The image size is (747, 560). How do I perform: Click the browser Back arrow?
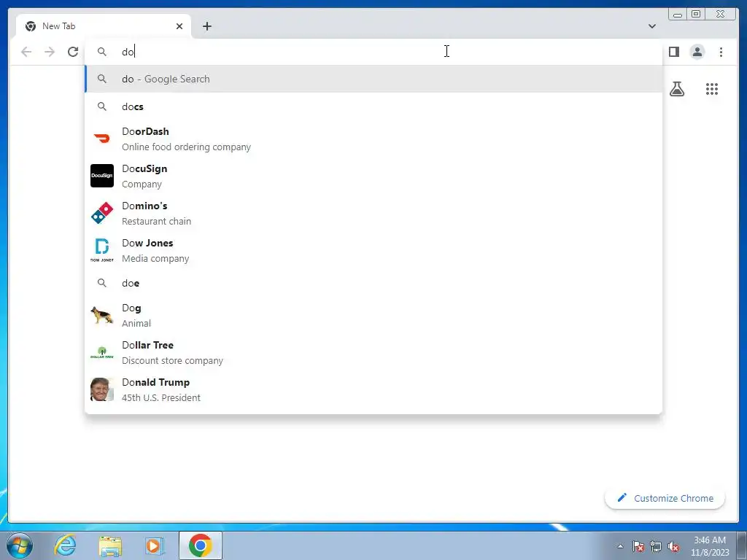pos(26,52)
